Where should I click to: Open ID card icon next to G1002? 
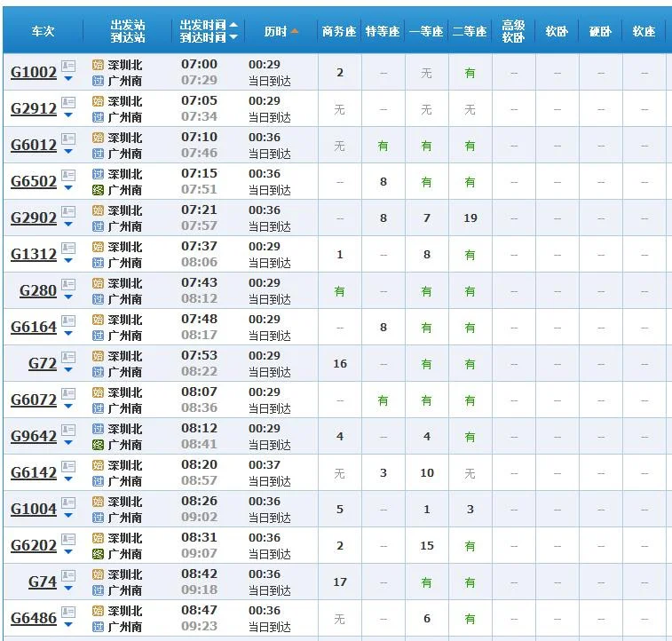click(68, 66)
